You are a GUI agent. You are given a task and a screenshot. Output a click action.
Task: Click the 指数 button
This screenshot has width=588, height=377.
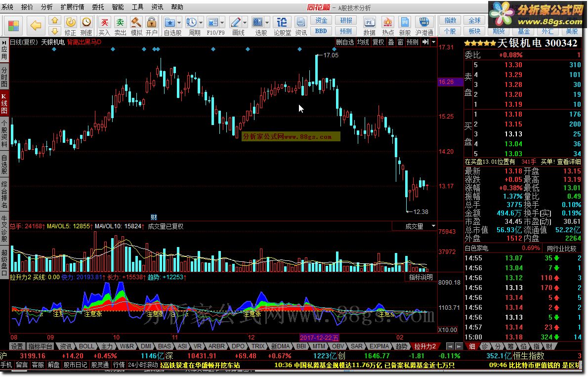point(450,20)
